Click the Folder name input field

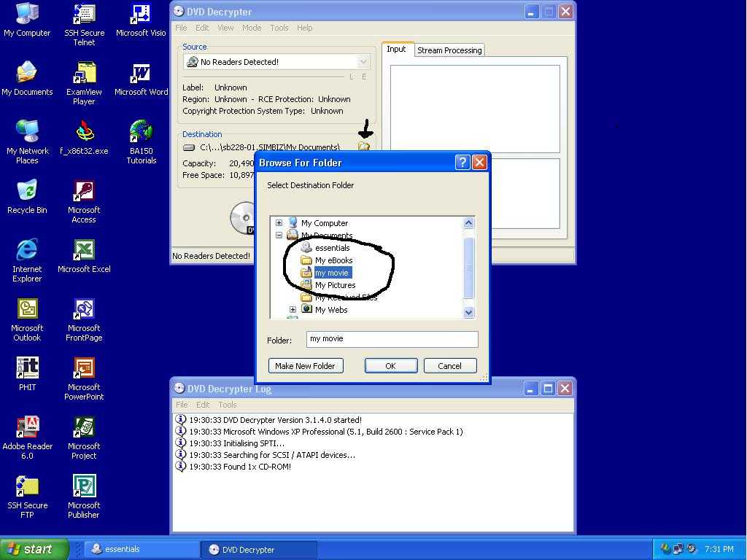pyautogui.click(x=392, y=339)
